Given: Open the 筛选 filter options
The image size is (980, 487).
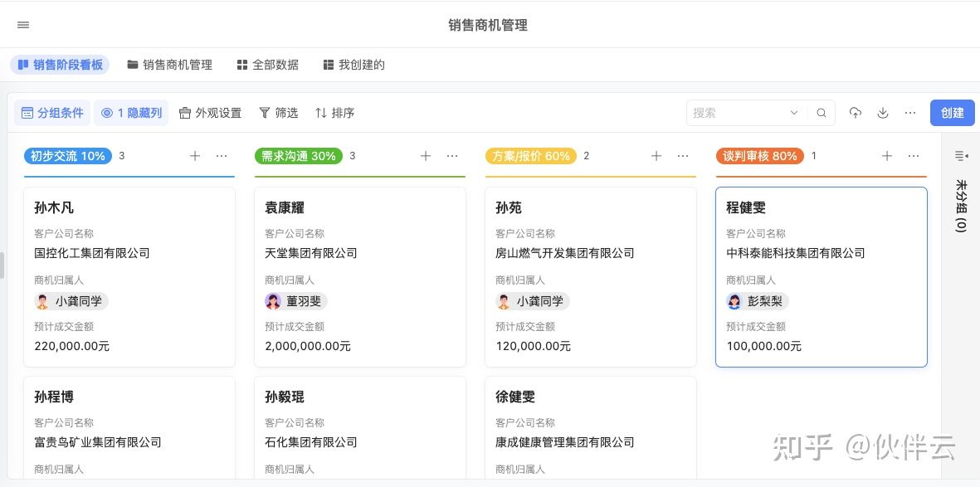Looking at the screenshot, I should (279, 113).
